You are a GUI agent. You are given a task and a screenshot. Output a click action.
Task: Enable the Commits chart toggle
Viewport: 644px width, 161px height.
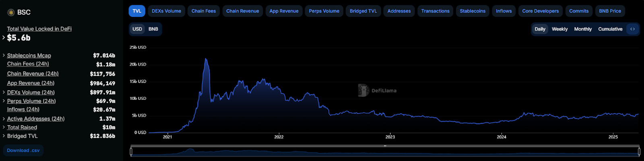click(x=579, y=11)
